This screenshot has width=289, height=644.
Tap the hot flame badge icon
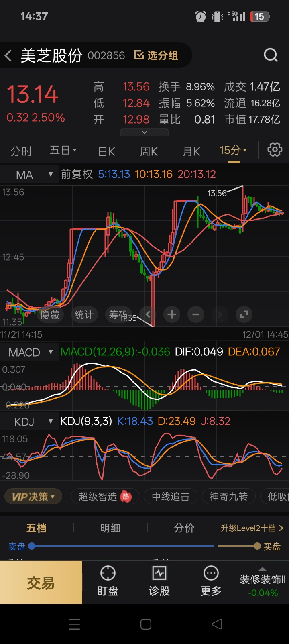coord(126,497)
